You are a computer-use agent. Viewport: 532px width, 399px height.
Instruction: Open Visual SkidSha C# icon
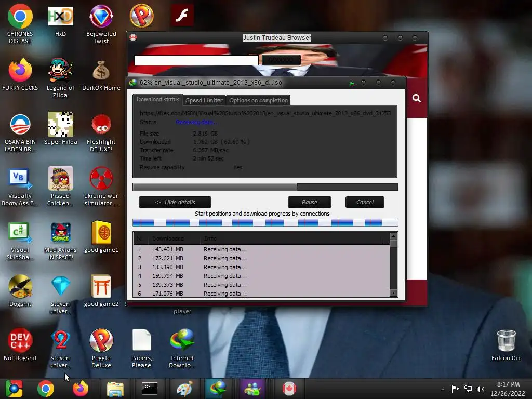tap(20, 241)
